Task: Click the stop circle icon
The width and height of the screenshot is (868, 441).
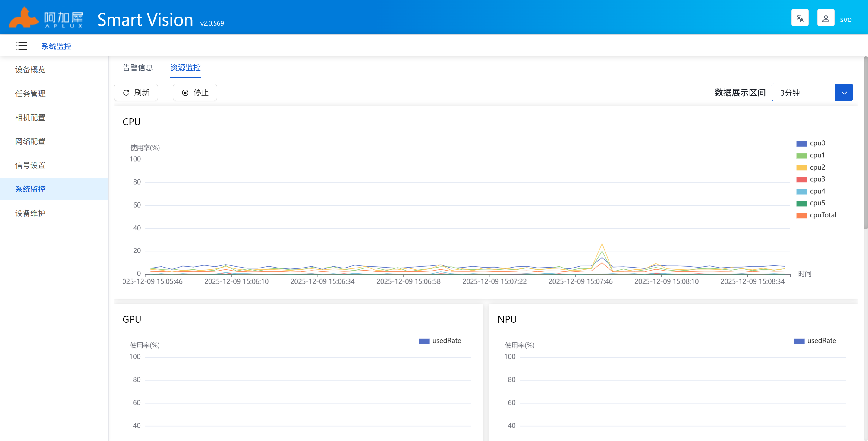Action: [x=185, y=93]
